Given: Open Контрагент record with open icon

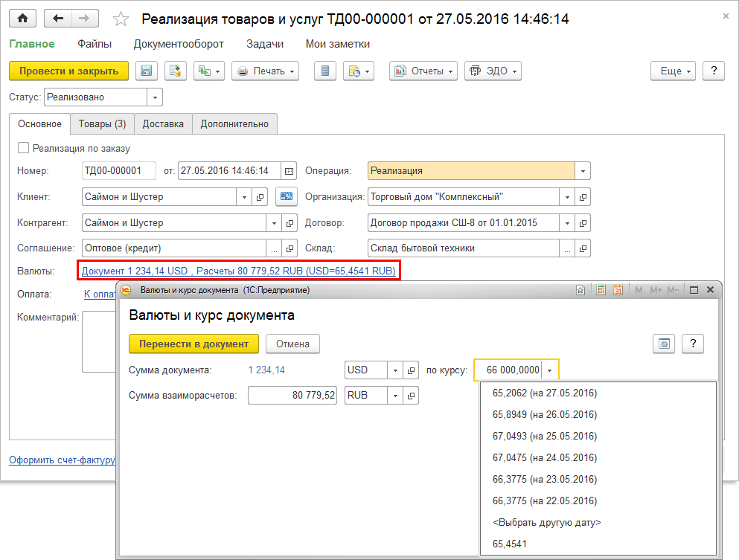Looking at the screenshot, I should click(289, 223).
